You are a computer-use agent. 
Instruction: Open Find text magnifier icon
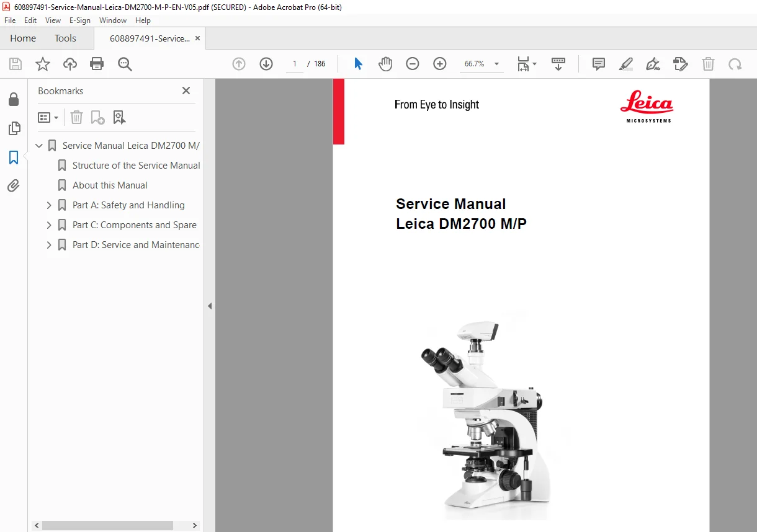pos(125,64)
